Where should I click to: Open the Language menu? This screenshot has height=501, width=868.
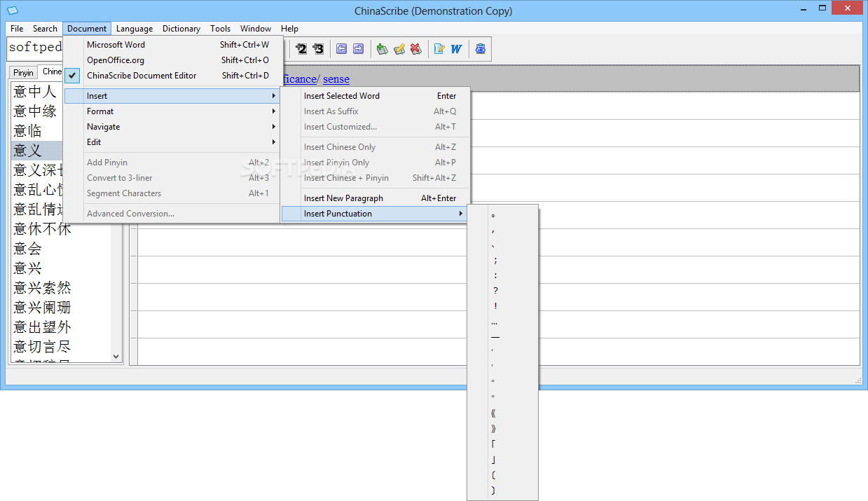click(135, 29)
